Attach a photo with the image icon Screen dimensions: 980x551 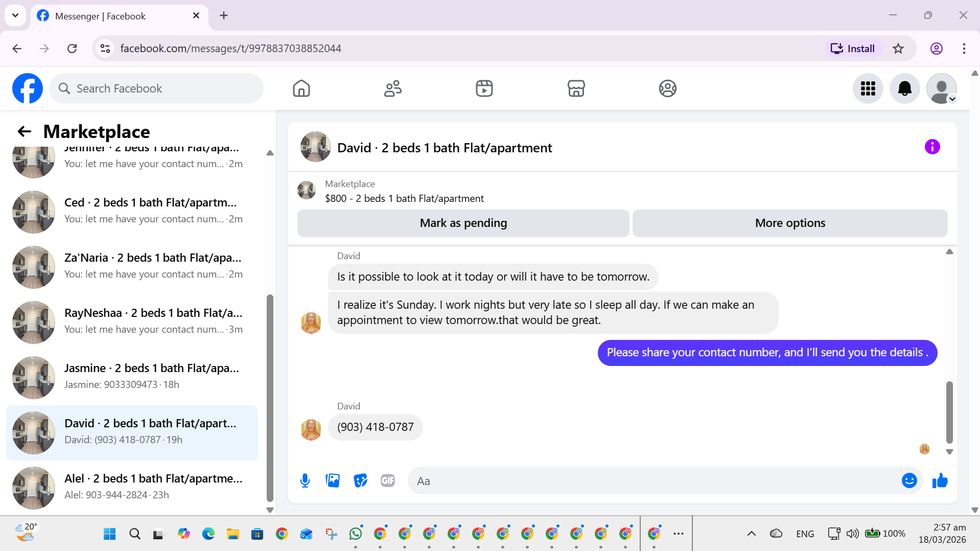tap(333, 480)
